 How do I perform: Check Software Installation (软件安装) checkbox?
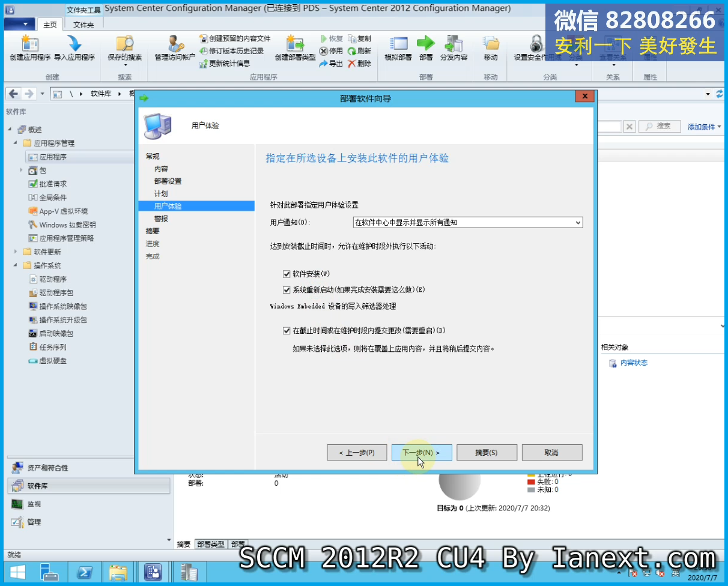coord(287,274)
